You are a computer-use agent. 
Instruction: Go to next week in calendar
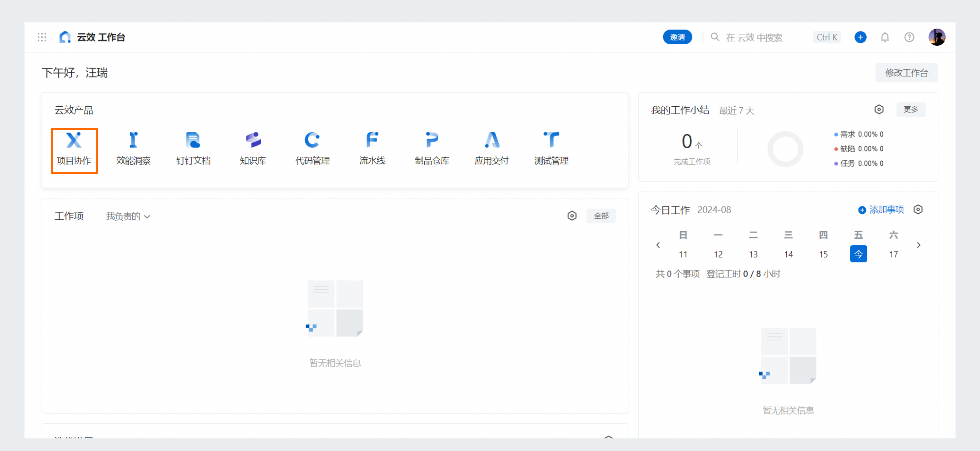pos(919,245)
